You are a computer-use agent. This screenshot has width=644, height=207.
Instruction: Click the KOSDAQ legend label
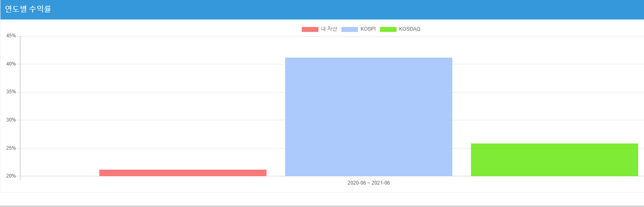pos(410,29)
